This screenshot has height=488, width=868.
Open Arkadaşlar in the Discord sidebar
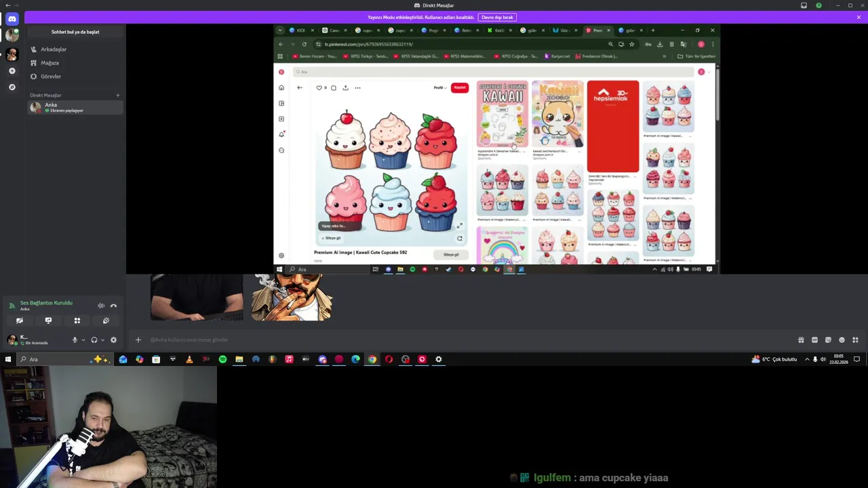pyautogui.click(x=75, y=49)
